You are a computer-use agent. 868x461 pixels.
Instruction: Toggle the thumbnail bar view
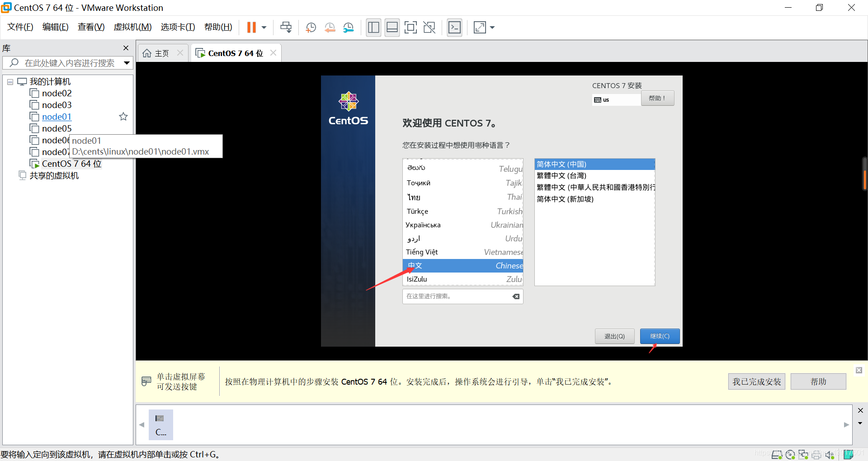tap(392, 28)
